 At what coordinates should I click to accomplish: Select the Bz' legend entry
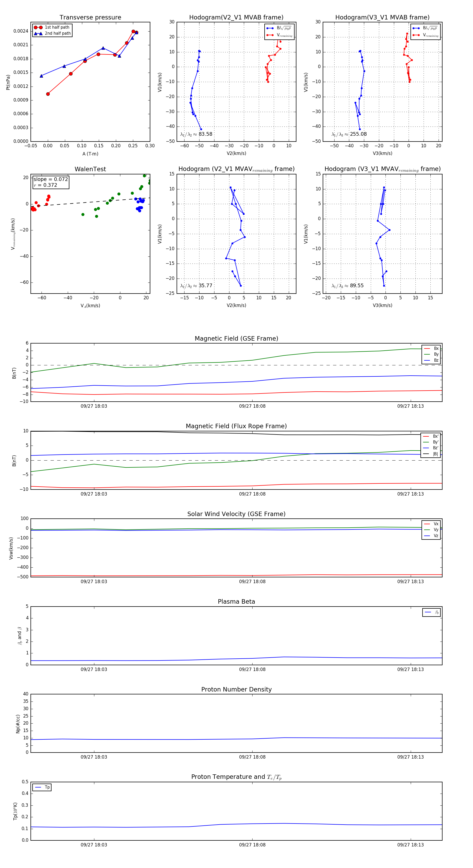[431, 448]
